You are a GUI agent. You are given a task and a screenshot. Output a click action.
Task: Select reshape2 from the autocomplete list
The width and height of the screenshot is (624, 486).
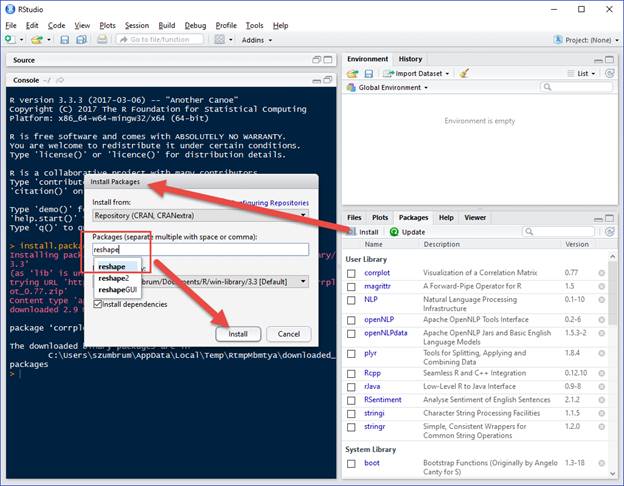113,278
